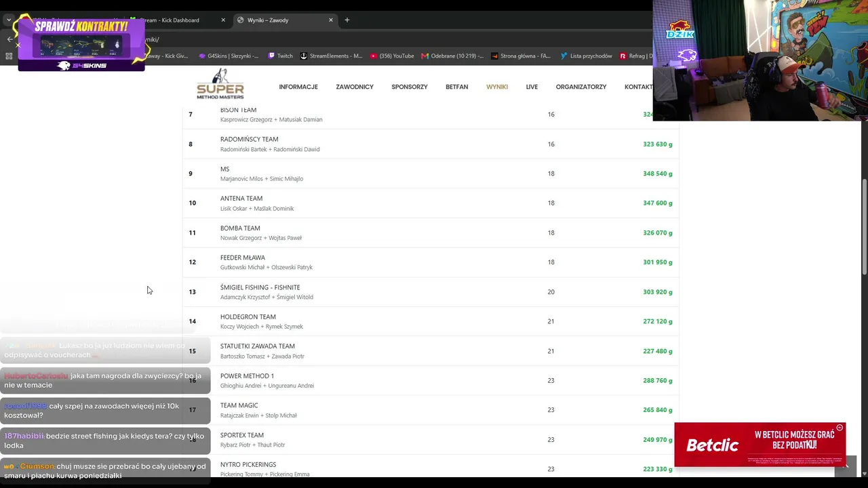This screenshot has width=868, height=488.
Task: Open the Betclic advertisement banner
Action: 759,445
